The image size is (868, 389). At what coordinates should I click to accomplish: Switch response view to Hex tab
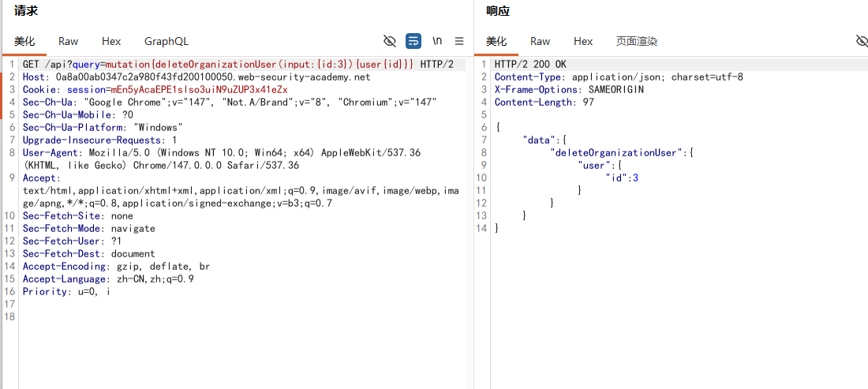pos(583,42)
